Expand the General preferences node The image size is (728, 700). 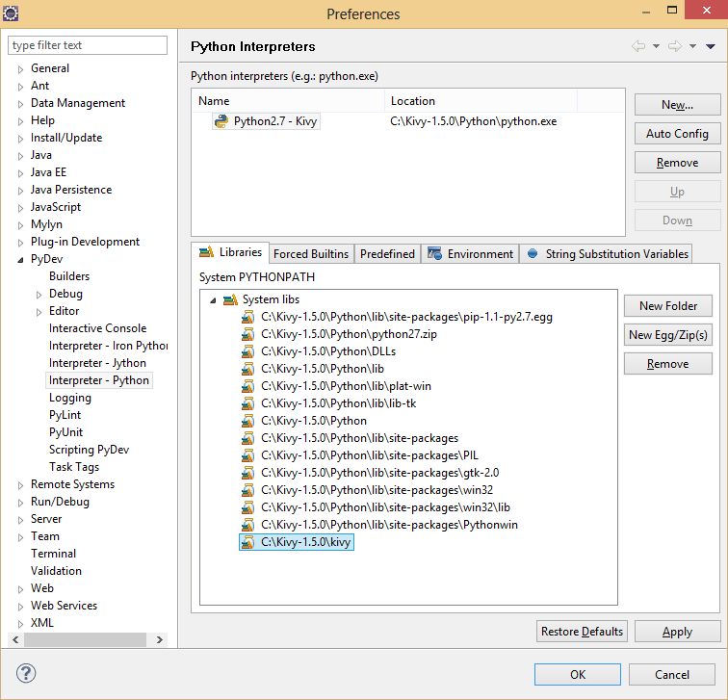pos(20,69)
